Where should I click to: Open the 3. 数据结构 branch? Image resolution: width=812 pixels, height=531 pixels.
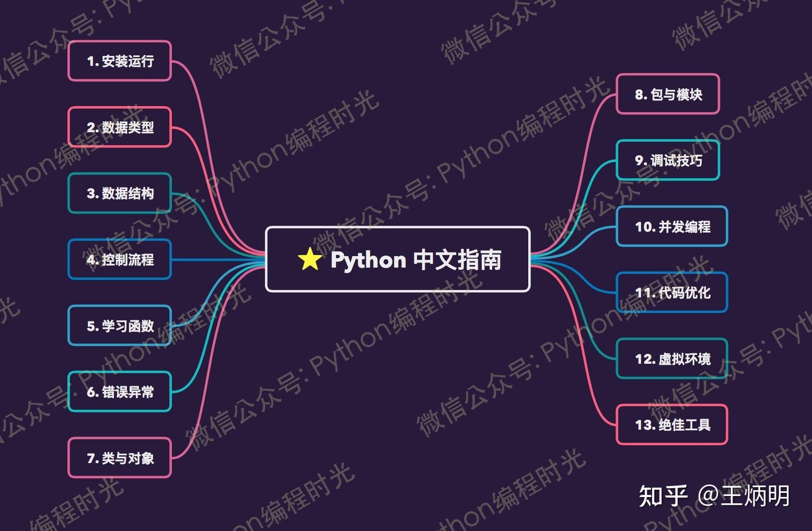[119, 193]
